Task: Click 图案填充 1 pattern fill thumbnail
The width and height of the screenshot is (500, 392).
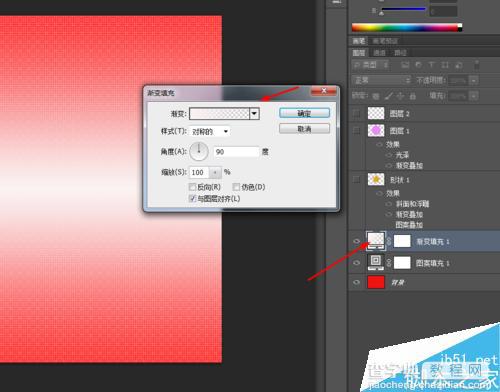Action: pyautogui.click(x=376, y=262)
